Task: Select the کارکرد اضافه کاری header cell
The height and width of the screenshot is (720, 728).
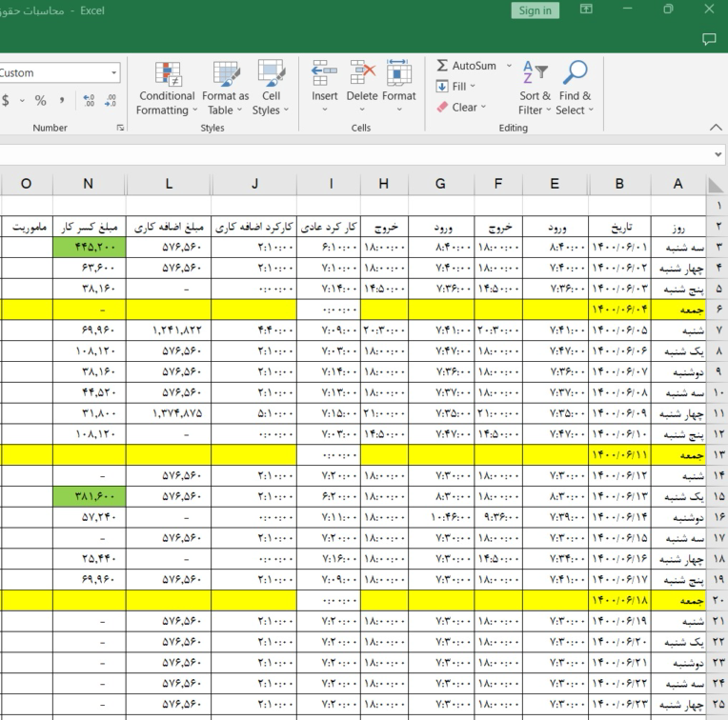Action: (x=254, y=227)
